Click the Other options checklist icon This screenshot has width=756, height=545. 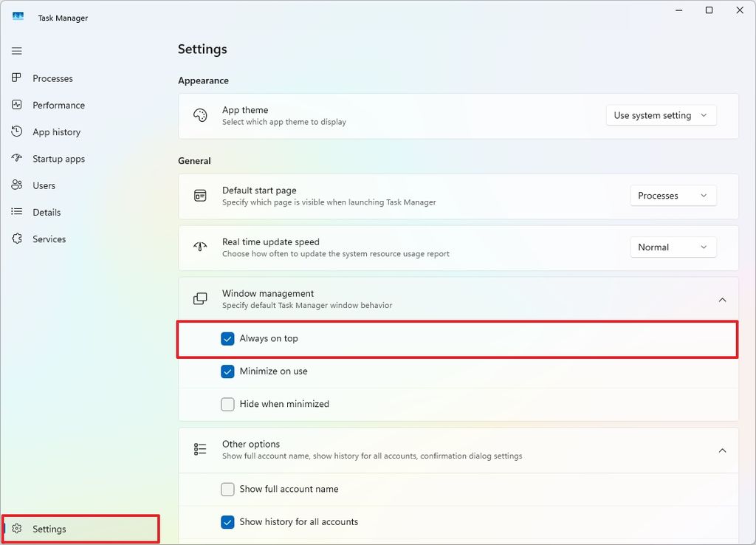[200, 449]
